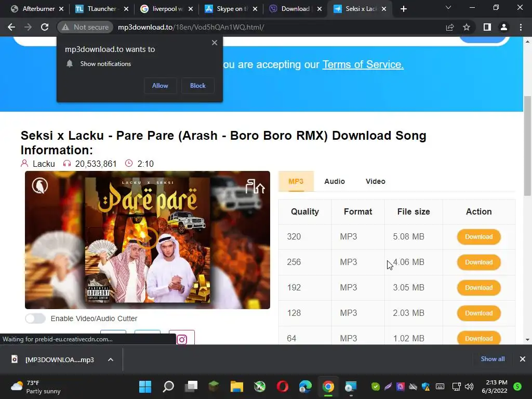This screenshot has height=399, width=532.
Task: Open Minecraft launcher from taskbar
Action: [x=214, y=387]
